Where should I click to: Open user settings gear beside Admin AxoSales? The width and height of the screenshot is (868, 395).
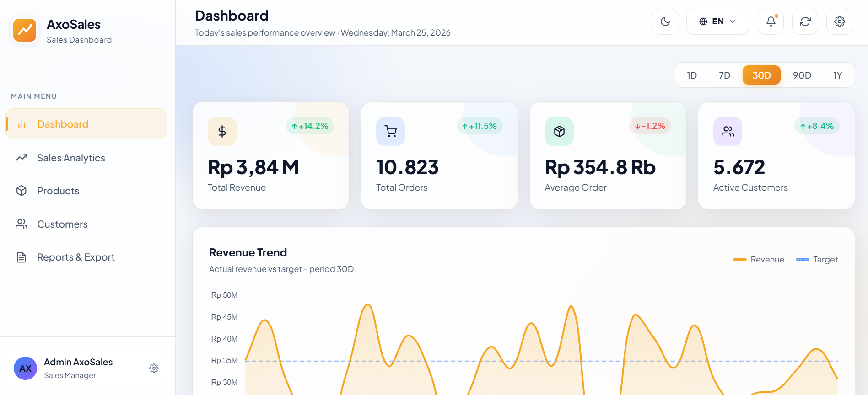(154, 368)
